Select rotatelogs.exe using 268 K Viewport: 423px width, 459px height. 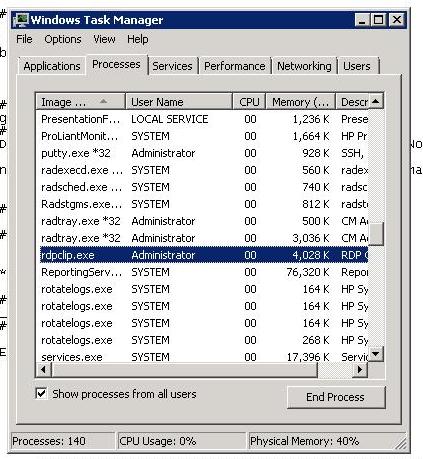(204, 340)
